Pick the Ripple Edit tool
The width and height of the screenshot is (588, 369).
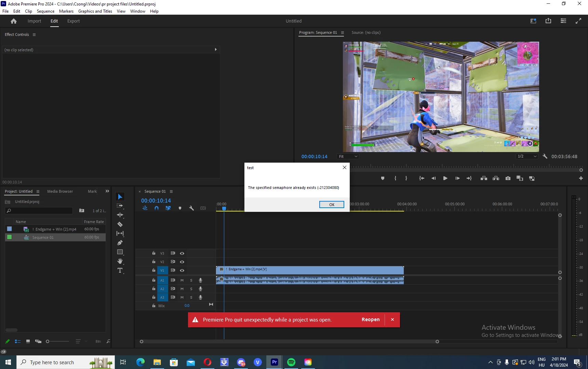[x=120, y=215]
